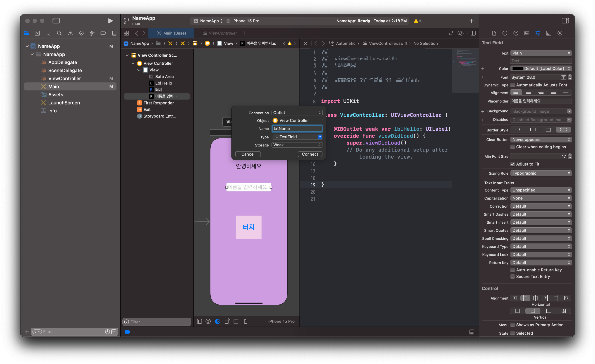The image size is (595, 364).
Task: Toggle the right inspector panel icon
Action: pos(565,21)
